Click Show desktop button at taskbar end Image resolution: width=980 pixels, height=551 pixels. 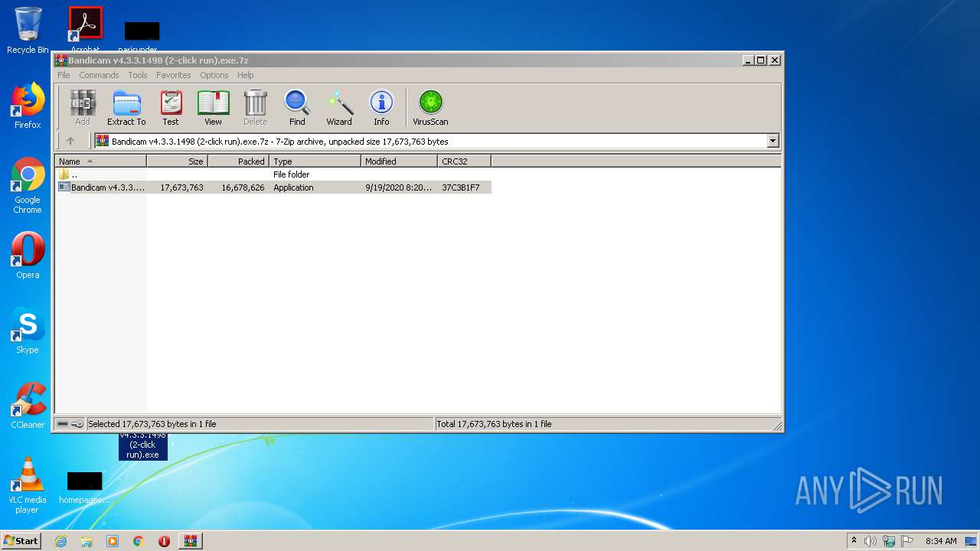(972, 541)
